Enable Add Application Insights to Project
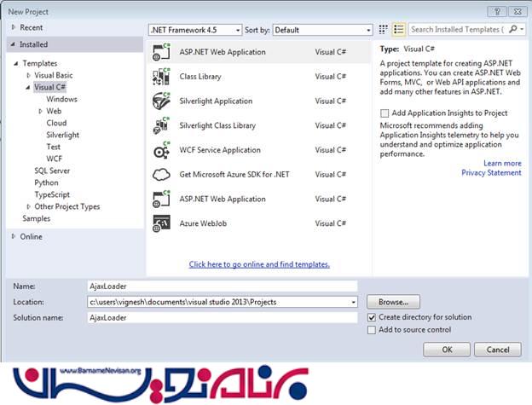This screenshot has height=405, width=532. (385, 113)
